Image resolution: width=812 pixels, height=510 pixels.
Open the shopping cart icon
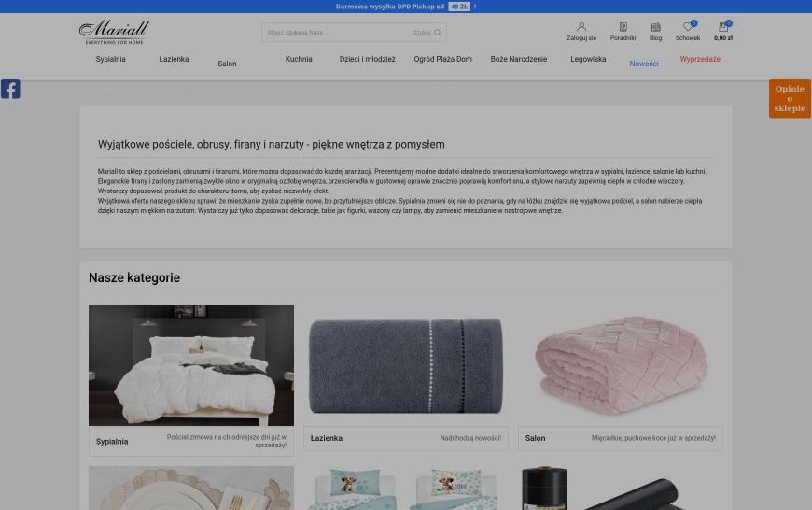(723, 27)
